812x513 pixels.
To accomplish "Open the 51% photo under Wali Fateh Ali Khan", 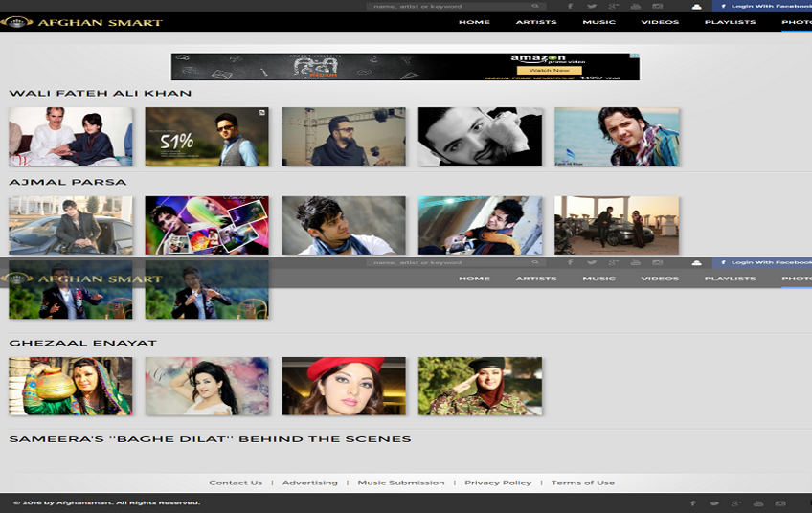I will pyautogui.click(x=207, y=137).
